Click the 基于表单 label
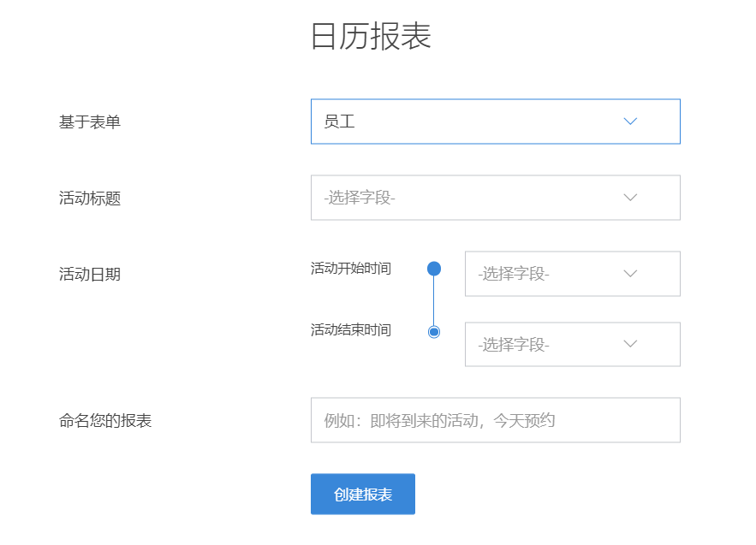This screenshot has width=756, height=545. [x=90, y=122]
